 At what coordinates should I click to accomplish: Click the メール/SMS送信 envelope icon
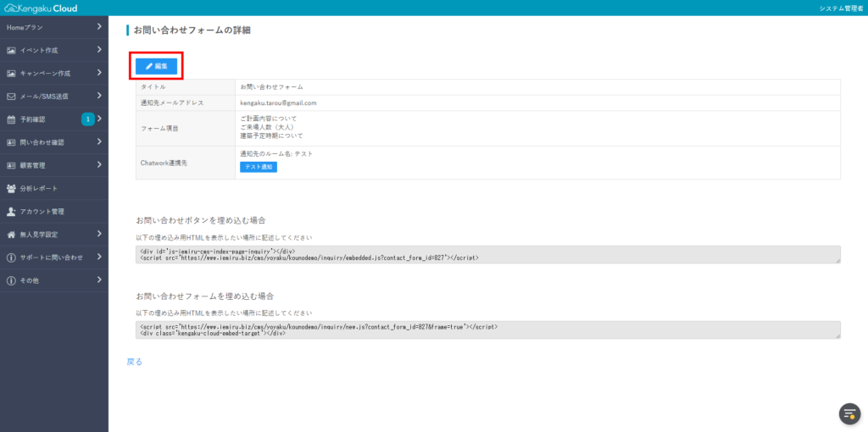[11, 97]
